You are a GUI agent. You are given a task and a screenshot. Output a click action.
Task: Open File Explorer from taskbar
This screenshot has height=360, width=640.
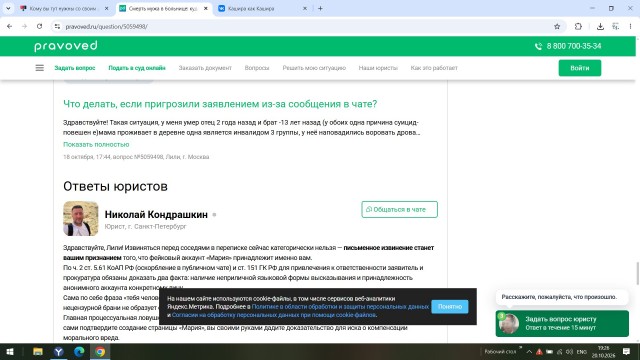[x=38, y=351]
